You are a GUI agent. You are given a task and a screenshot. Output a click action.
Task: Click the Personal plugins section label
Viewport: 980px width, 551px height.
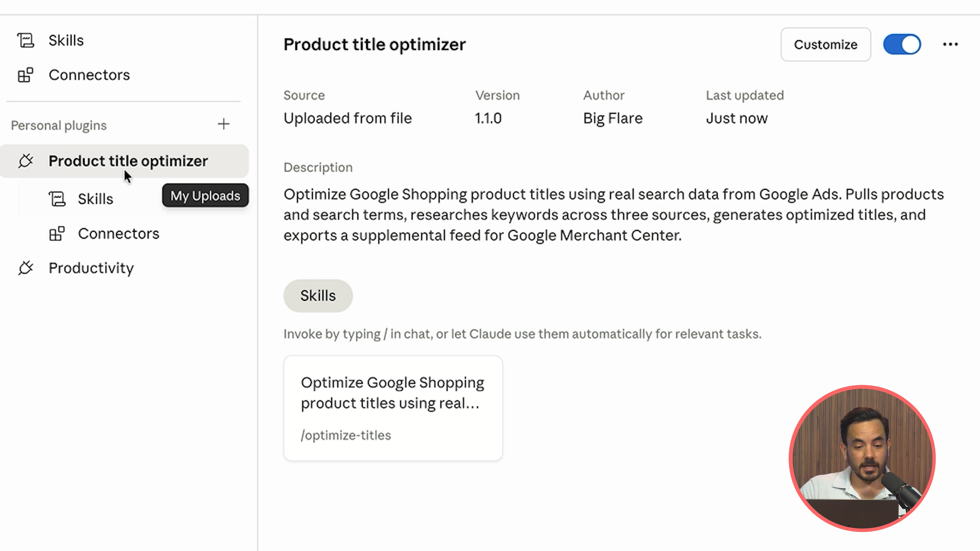(x=59, y=125)
